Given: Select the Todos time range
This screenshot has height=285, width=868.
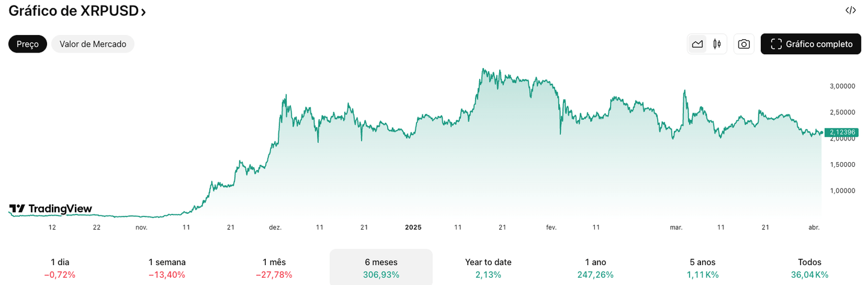Looking at the screenshot, I should click(x=810, y=268).
